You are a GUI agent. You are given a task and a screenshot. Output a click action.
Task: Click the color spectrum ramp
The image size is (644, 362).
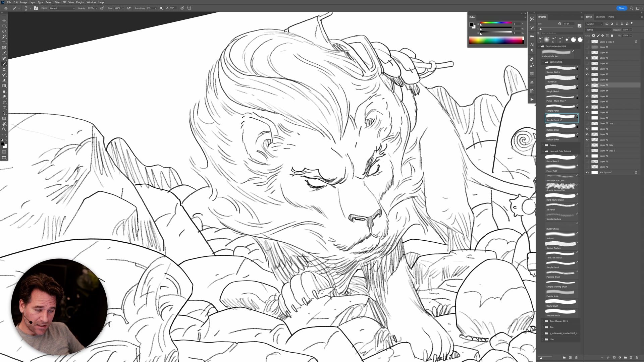496,41
